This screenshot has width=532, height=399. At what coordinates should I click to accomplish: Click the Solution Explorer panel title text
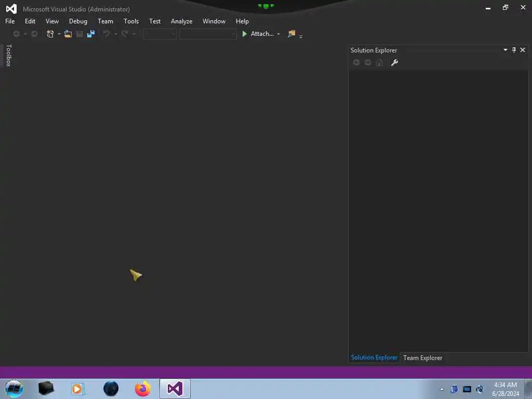click(x=374, y=50)
